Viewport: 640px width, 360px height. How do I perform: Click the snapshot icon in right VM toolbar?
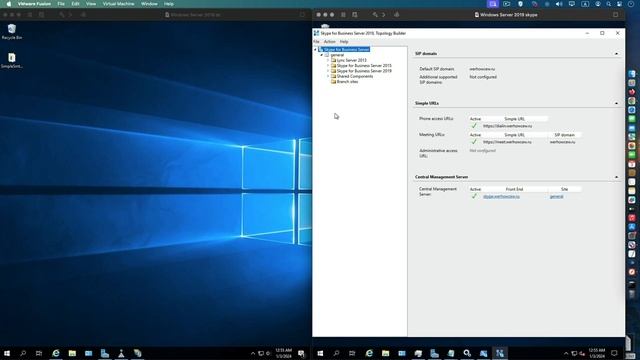(x=355, y=15)
